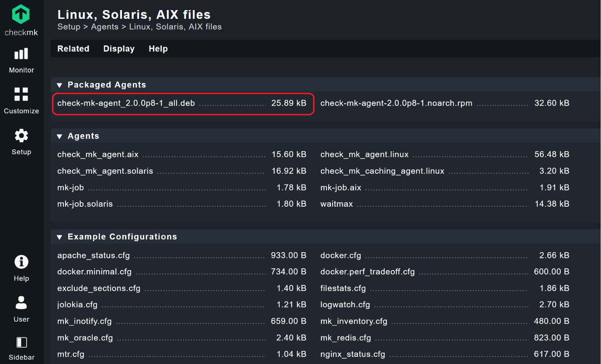
Task: Open the apache_status.cfg file link
Action: point(94,256)
